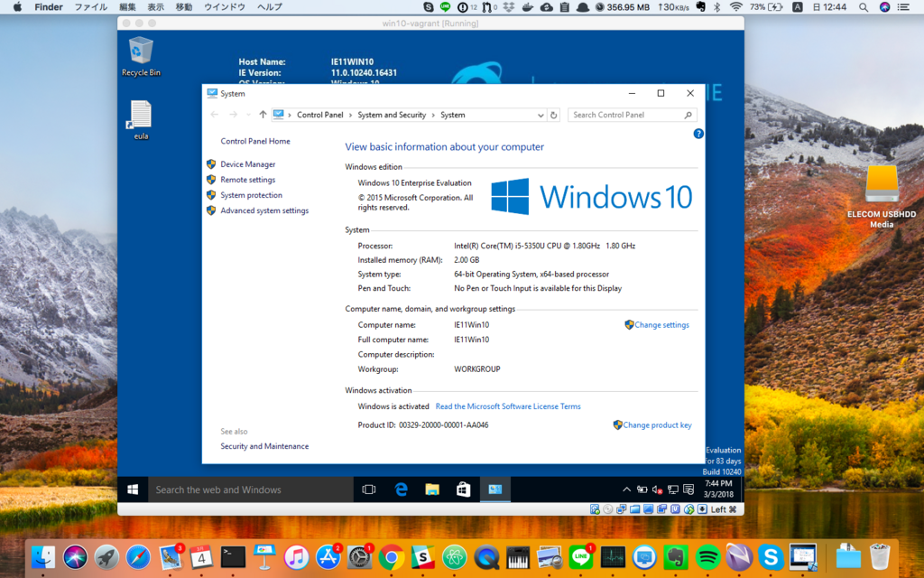Open Terminal from the Dock
The height and width of the screenshot is (578, 924).
pos(233,556)
